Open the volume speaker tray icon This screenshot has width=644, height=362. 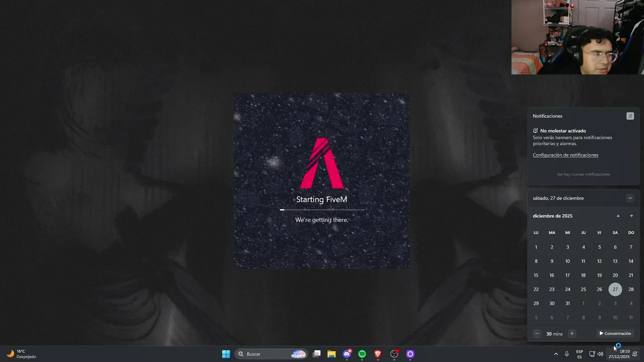[x=600, y=354]
